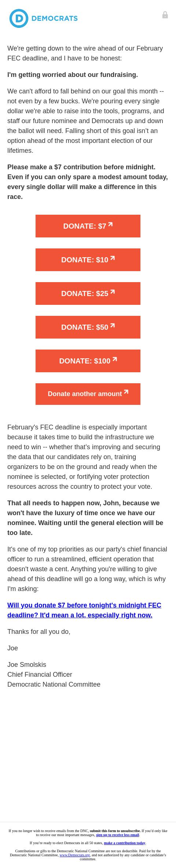Click the arrow icon on Donate $50
Screen dimensions: 176x868
click(x=113, y=326)
